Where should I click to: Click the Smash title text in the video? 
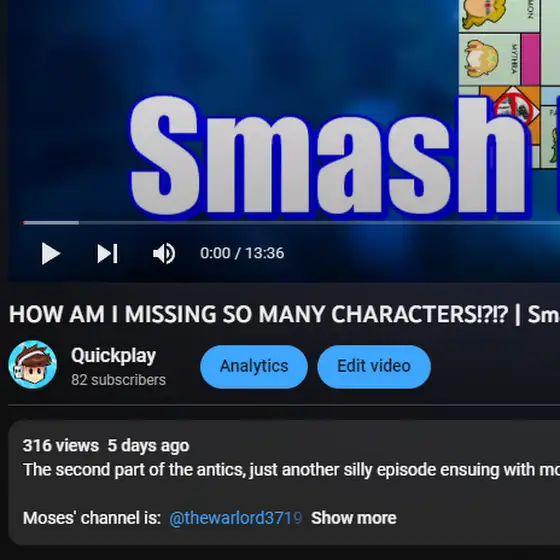point(329,157)
